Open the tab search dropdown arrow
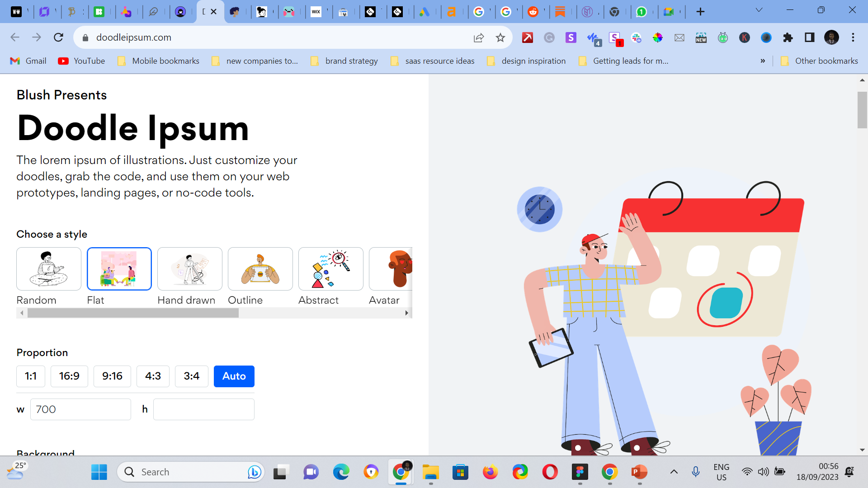868x488 pixels. tap(759, 10)
